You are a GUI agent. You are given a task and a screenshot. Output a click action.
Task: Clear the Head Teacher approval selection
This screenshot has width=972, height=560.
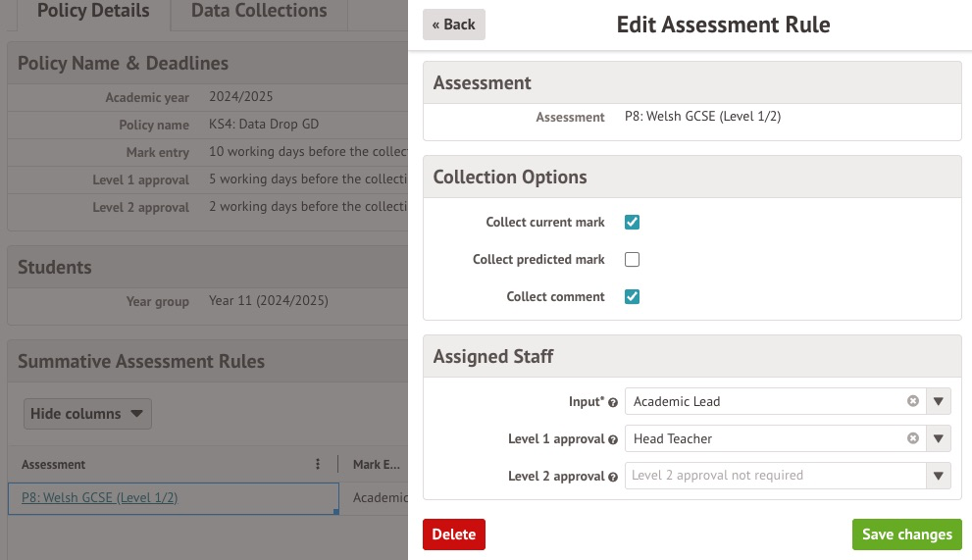912,438
